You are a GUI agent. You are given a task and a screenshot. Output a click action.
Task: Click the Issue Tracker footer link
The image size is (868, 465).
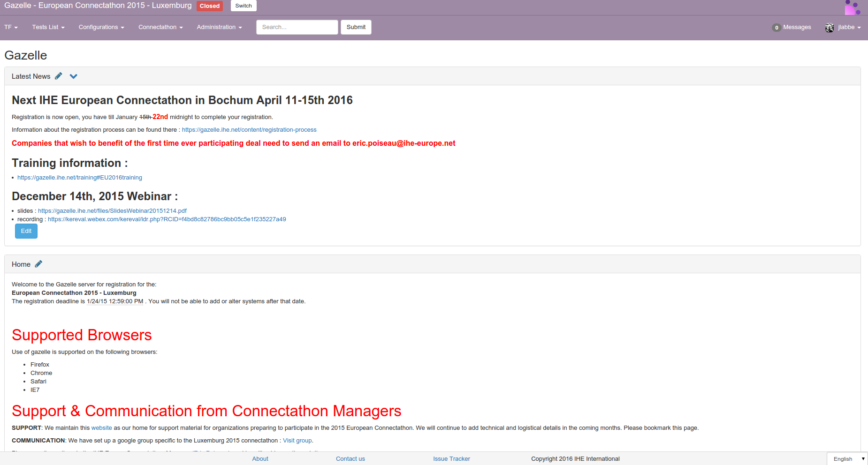[x=451, y=459]
